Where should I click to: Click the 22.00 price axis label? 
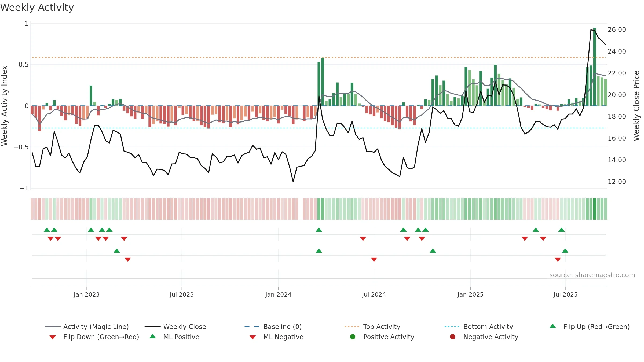point(617,73)
